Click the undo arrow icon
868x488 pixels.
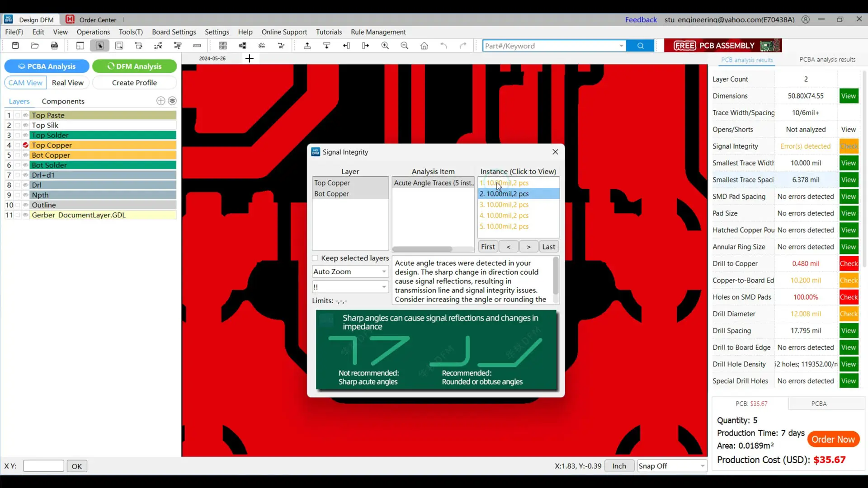click(443, 46)
